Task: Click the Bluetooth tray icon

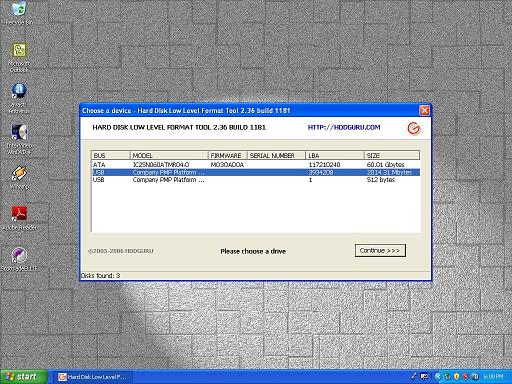Action: coord(475,377)
